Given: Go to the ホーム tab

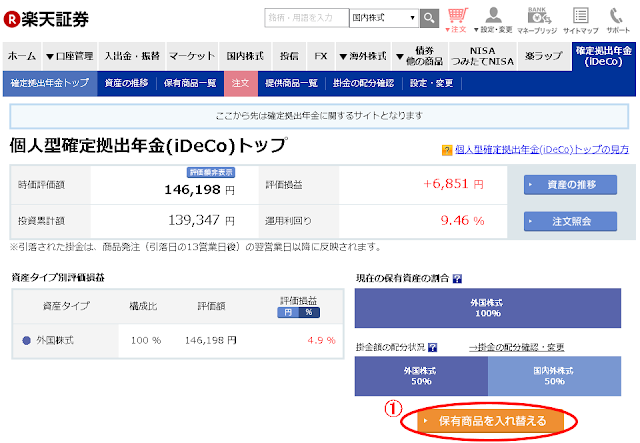Looking at the screenshot, I should pos(22,56).
